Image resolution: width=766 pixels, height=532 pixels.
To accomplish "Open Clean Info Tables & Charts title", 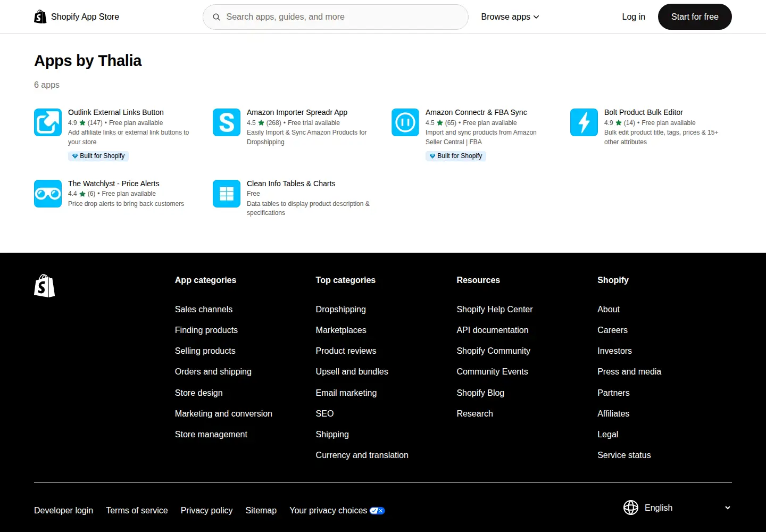I will [291, 184].
